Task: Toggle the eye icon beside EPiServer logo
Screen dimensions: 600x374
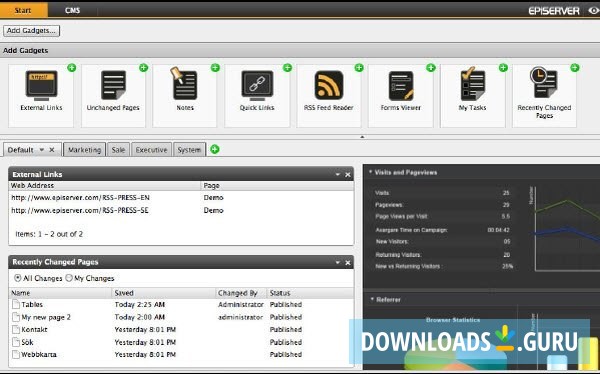Action: [x=594, y=11]
